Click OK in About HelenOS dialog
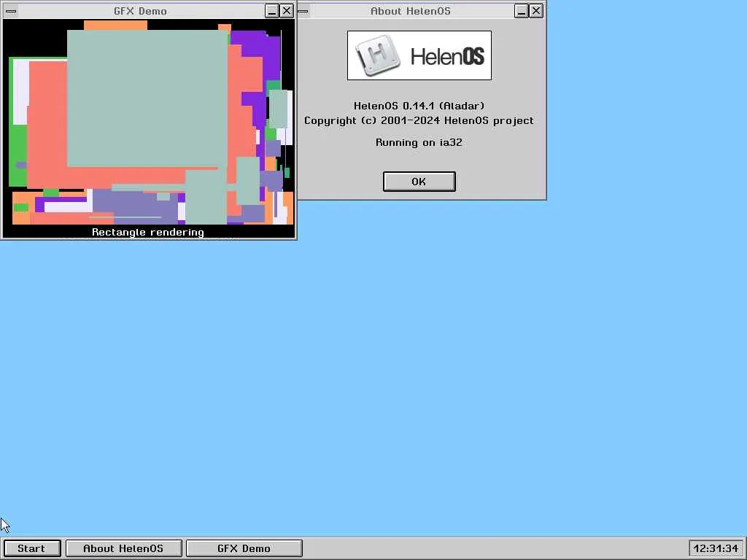The height and width of the screenshot is (560, 747). click(x=419, y=182)
